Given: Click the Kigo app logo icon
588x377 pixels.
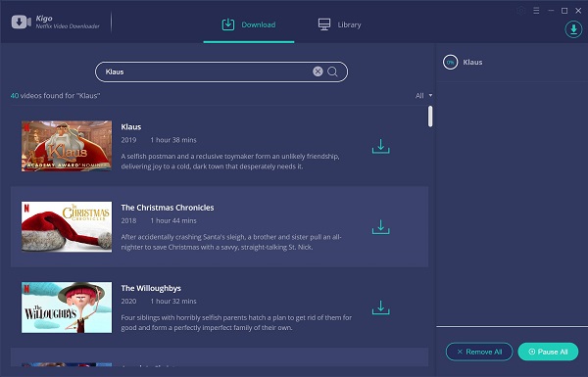Looking at the screenshot, I should [21, 22].
